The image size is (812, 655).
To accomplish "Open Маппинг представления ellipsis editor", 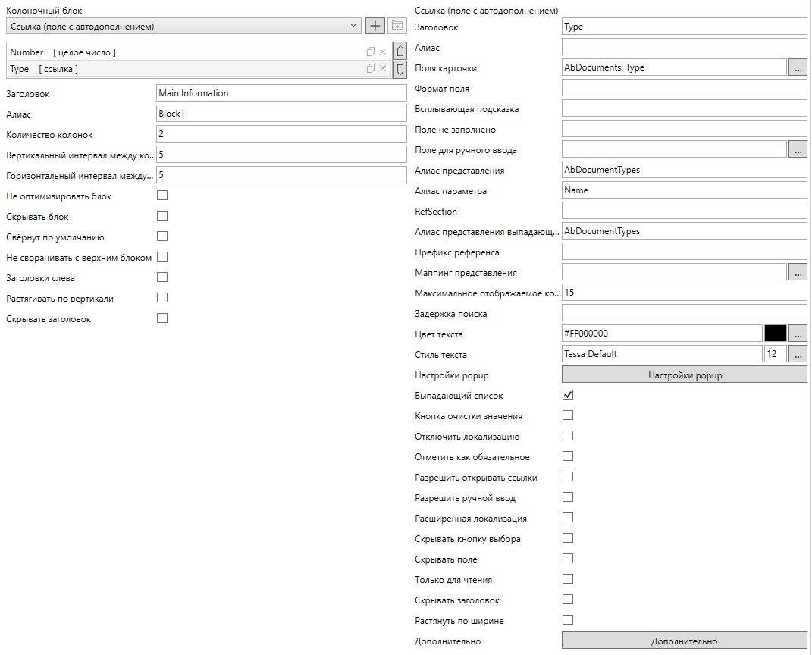I will [x=798, y=272].
